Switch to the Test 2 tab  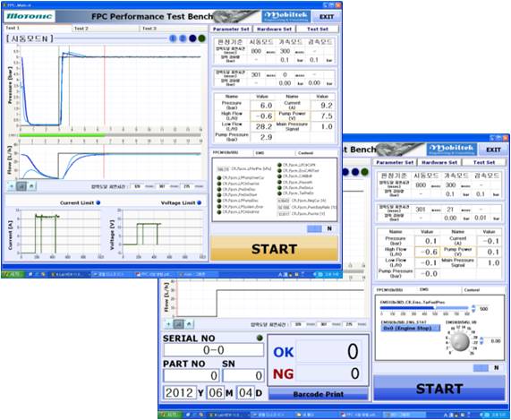pyautogui.click(x=105, y=29)
